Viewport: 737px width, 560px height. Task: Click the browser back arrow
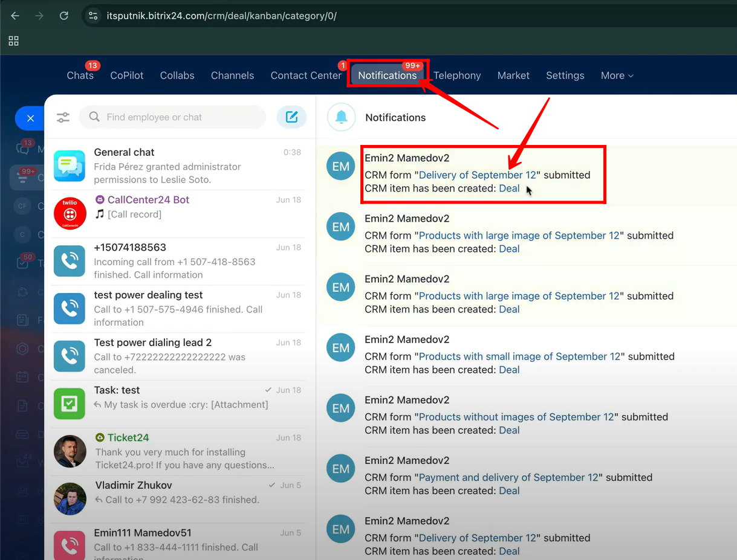click(x=15, y=16)
